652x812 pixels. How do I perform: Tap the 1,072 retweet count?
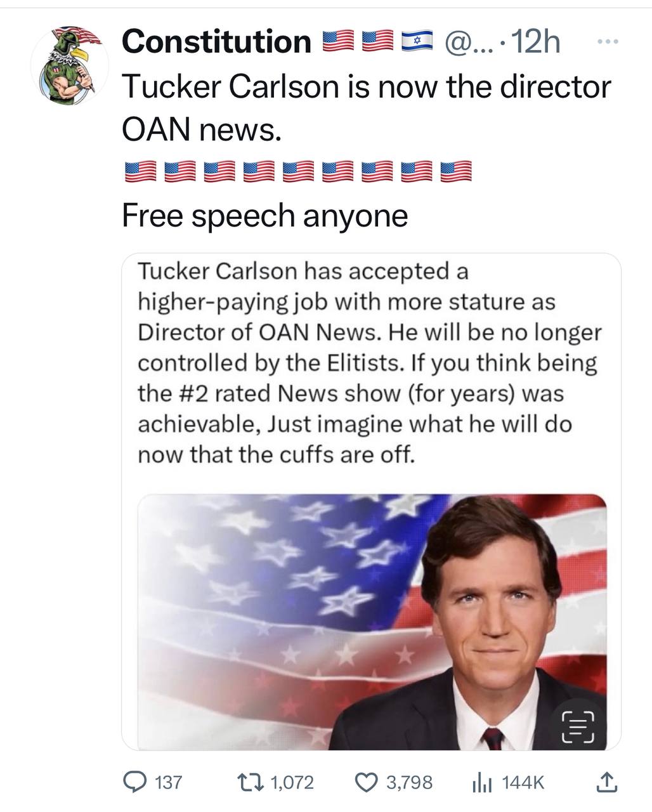(292, 782)
